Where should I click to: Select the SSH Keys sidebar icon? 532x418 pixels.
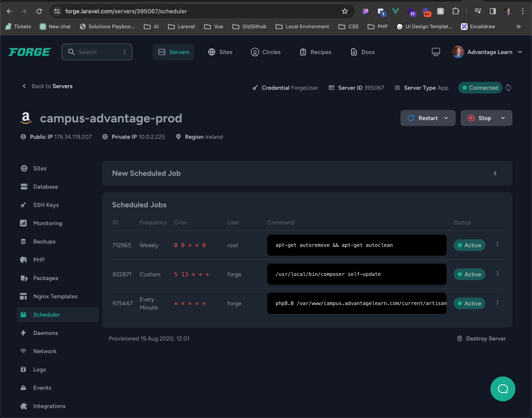[x=24, y=205]
